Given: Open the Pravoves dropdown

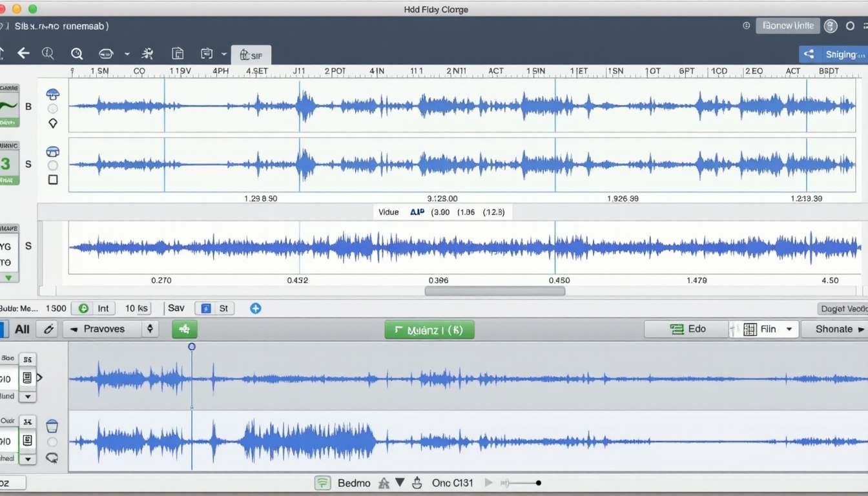Looking at the screenshot, I should (x=102, y=329).
